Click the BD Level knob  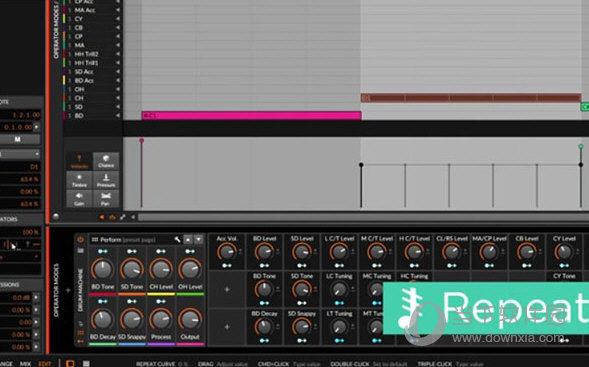click(264, 252)
